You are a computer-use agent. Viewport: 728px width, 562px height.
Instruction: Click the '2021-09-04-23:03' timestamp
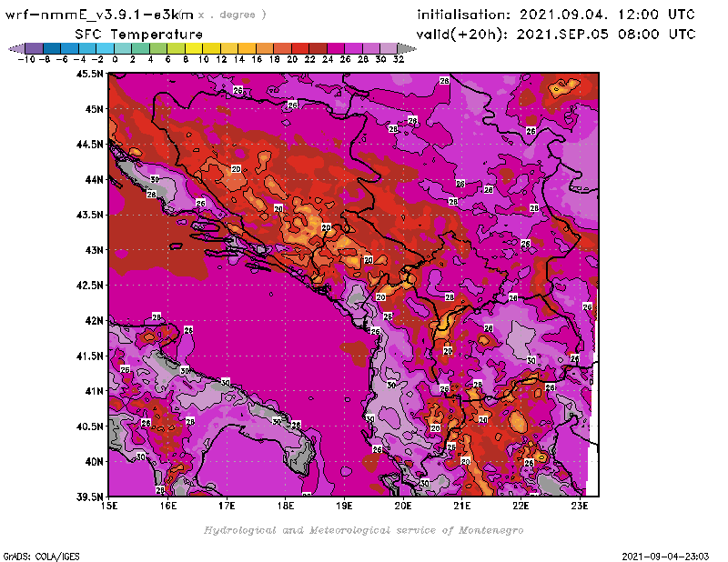665,557
